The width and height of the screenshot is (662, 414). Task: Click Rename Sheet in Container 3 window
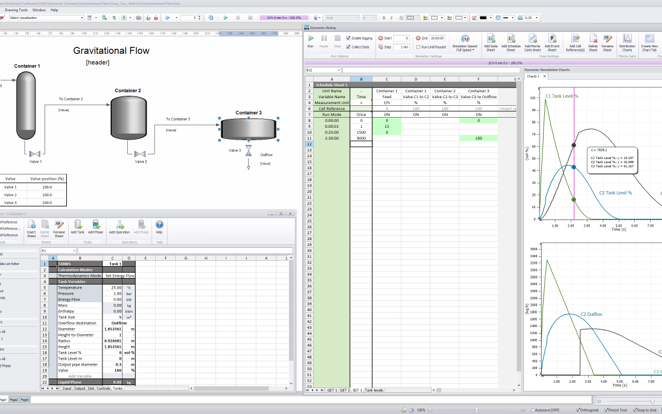pos(59,228)
